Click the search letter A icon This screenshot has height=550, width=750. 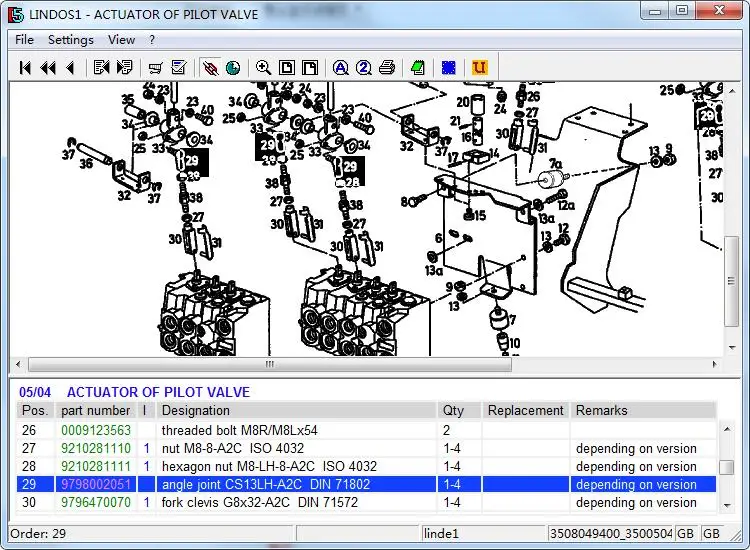click(341, 67)
